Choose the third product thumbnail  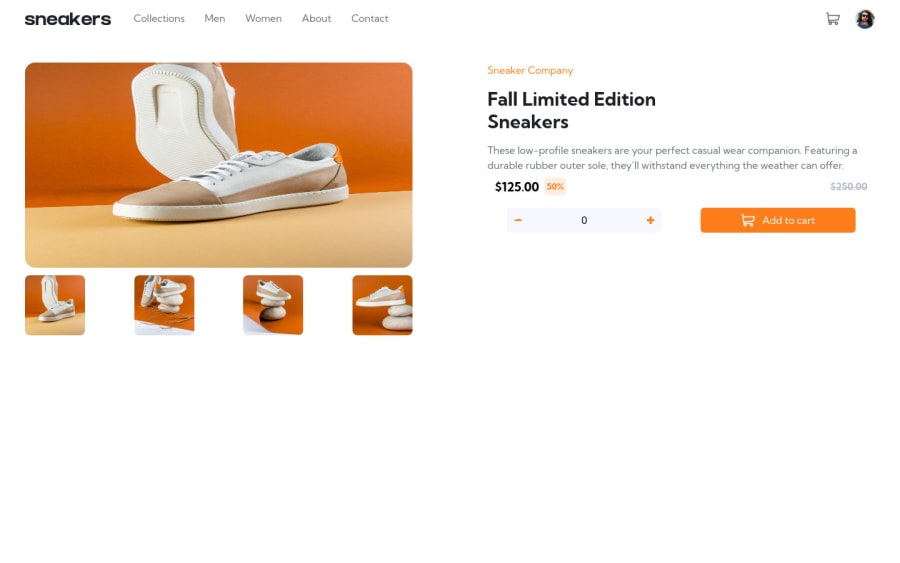click(273, 305)
